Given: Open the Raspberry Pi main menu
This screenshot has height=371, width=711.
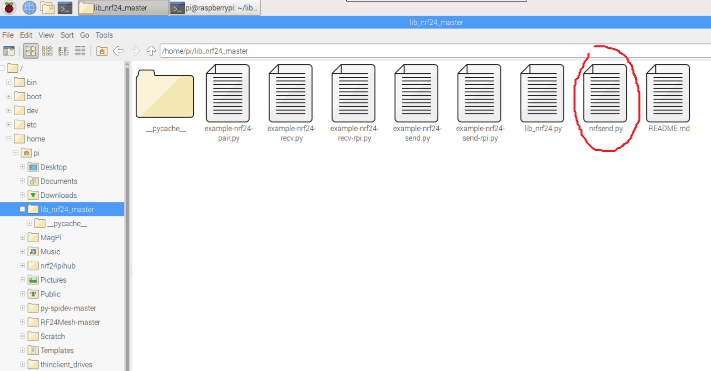Looking at the screenshot, I should click(10, 8).
